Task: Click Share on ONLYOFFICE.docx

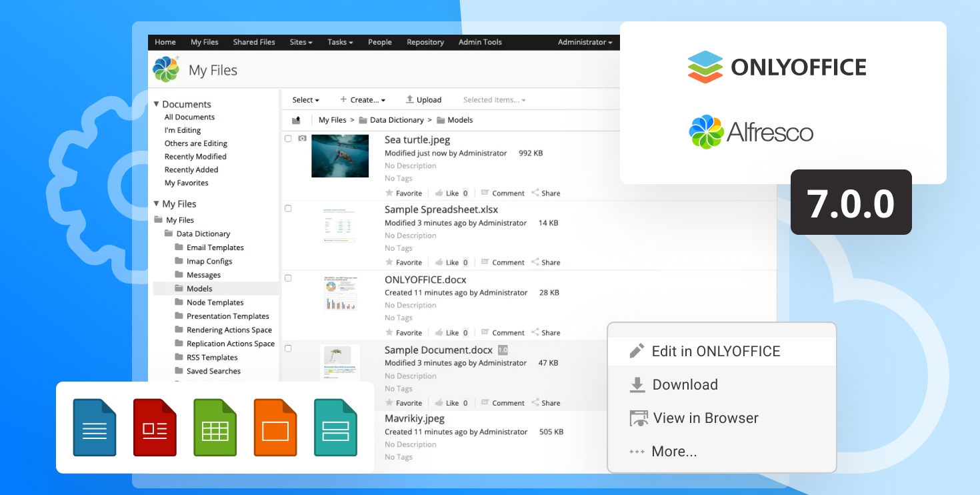Action: tap(547, 332)
